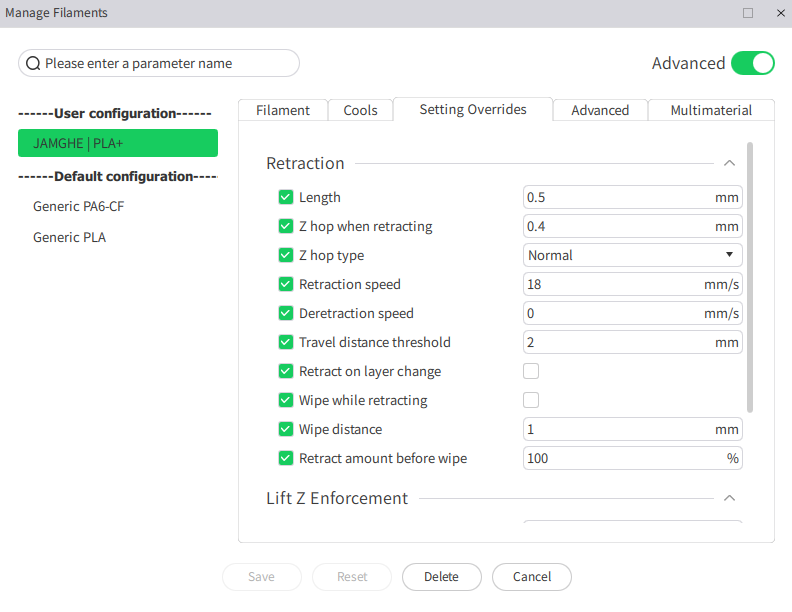Uncheck the Wipe distance override
The height and width of the screenshot is (612, 792).
[286, 429]
